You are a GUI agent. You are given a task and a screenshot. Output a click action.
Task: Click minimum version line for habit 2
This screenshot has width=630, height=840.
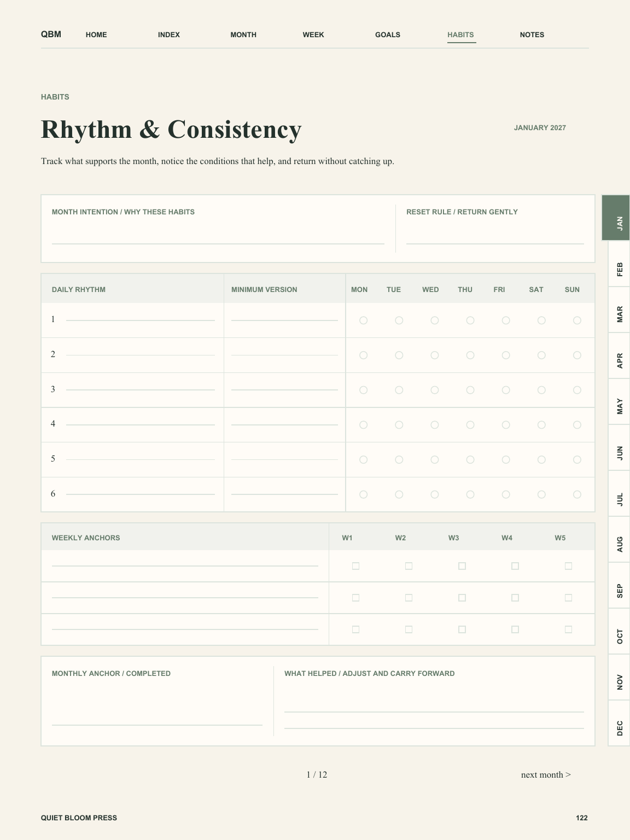click(284, 354)
